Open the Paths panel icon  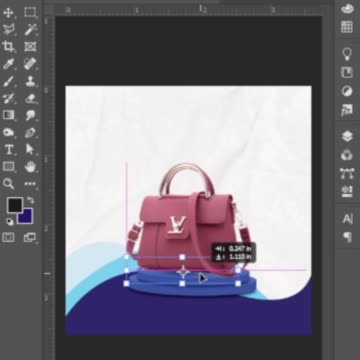[347, 174]
